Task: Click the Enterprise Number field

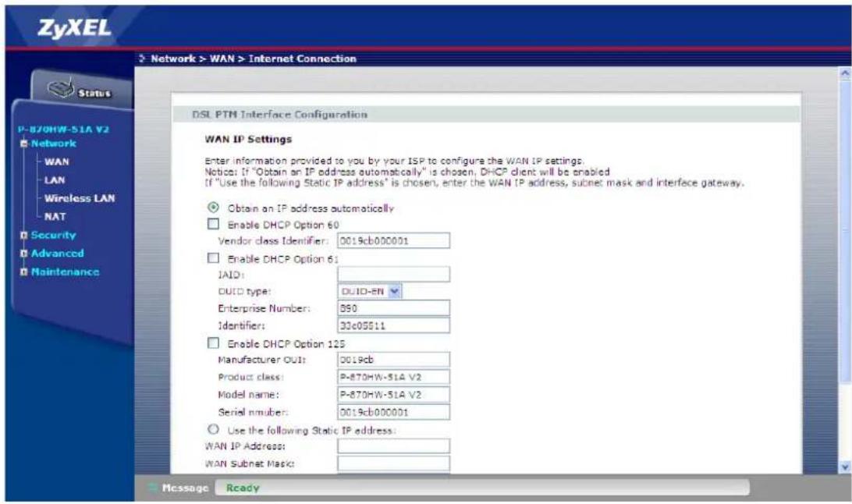Action: pyautogui.click(x=393, y=308)
